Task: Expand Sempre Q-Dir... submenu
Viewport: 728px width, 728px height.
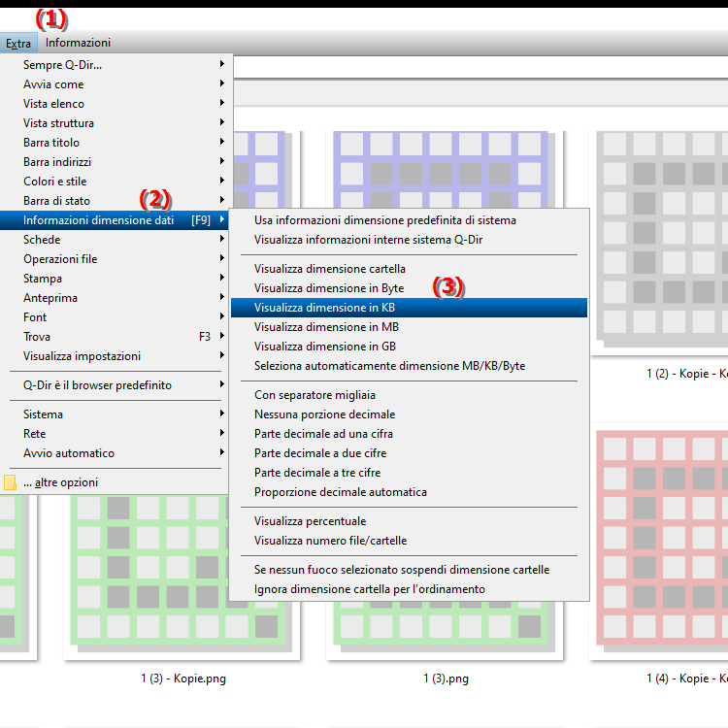Action: [x=115, y=65]
